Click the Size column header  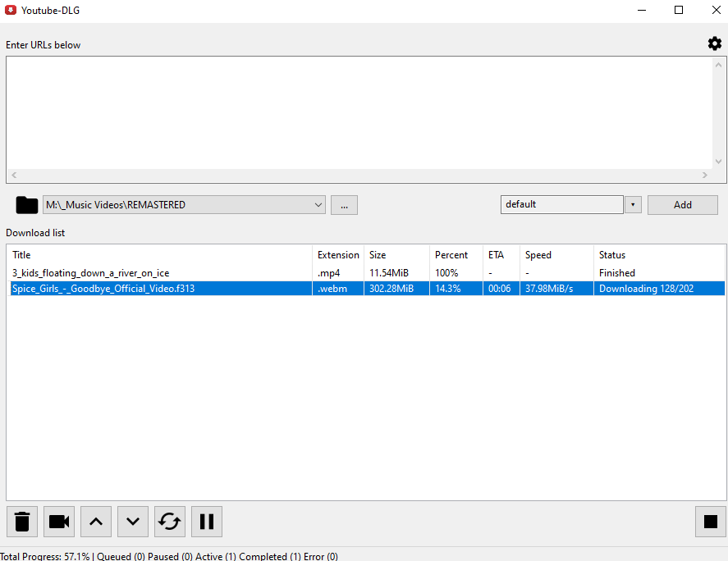tap(397, 255)
